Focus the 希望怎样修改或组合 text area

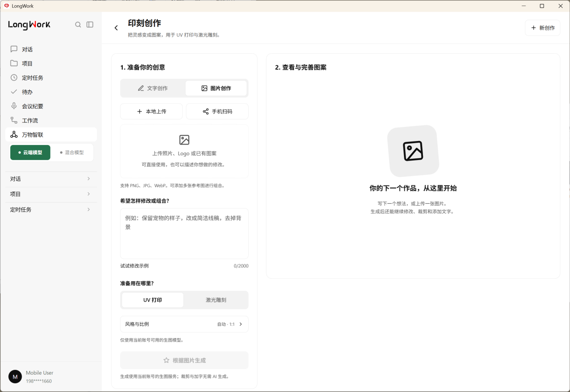[184, 234]
